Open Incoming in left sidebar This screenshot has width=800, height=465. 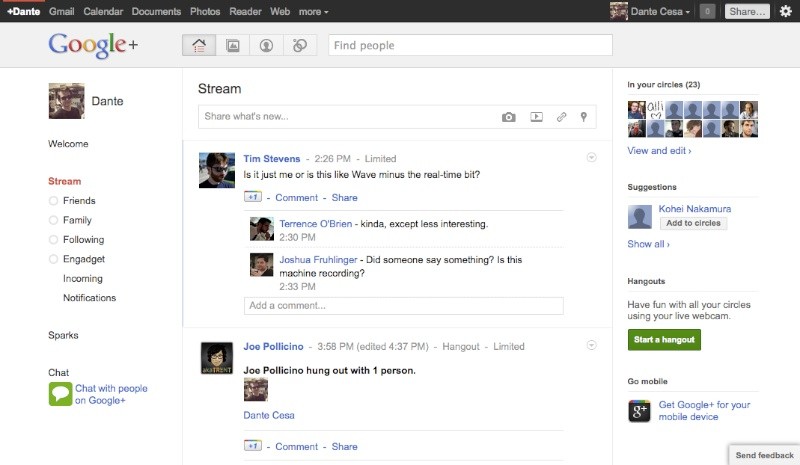click(x=83, y=278)
